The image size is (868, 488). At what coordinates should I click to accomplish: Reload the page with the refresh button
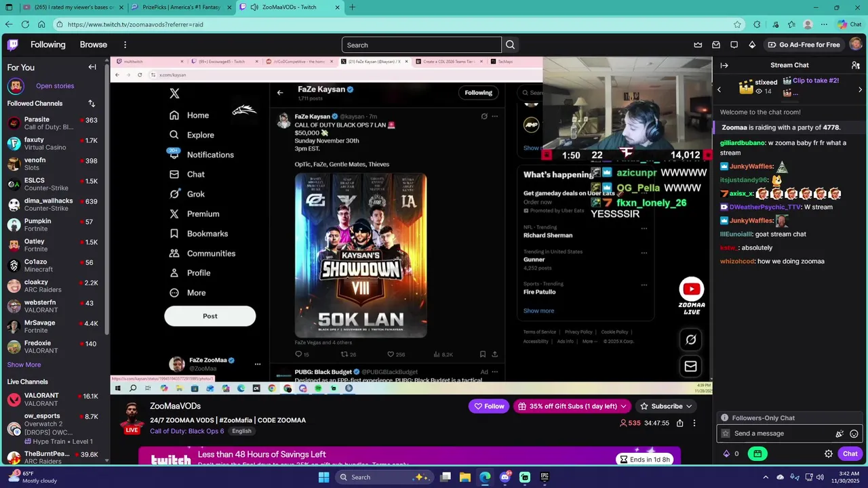[25, 24]
